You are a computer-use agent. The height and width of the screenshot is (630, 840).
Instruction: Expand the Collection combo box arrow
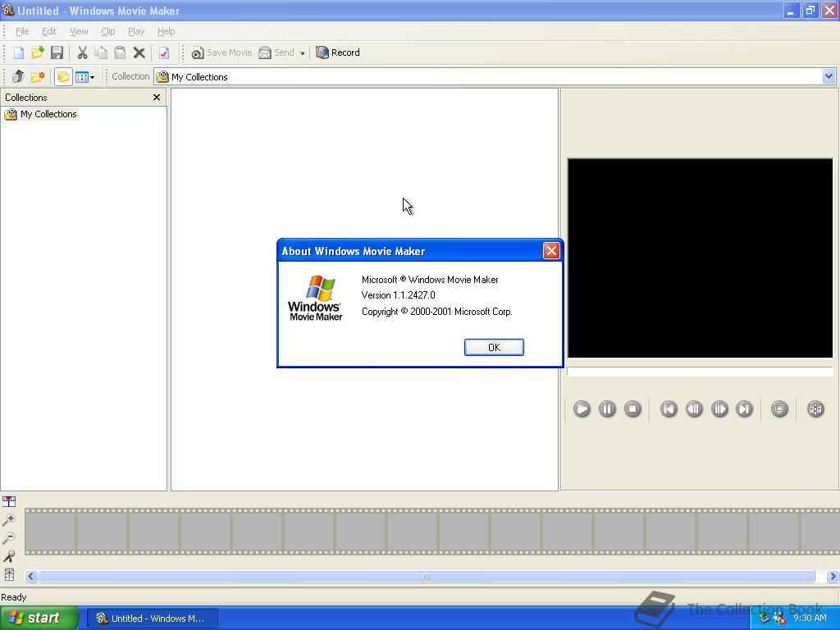click(829, 76)
